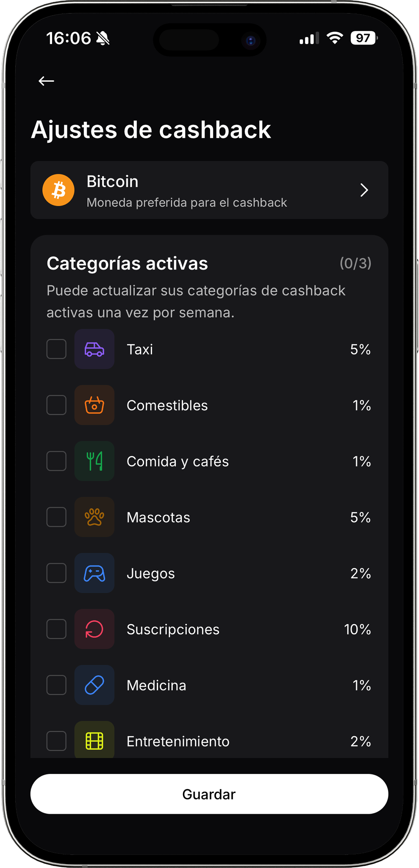Viewport: 419px width, 868px height.
Task: Tap the Mascotas paw icon
Action: (x=94, y=517)
